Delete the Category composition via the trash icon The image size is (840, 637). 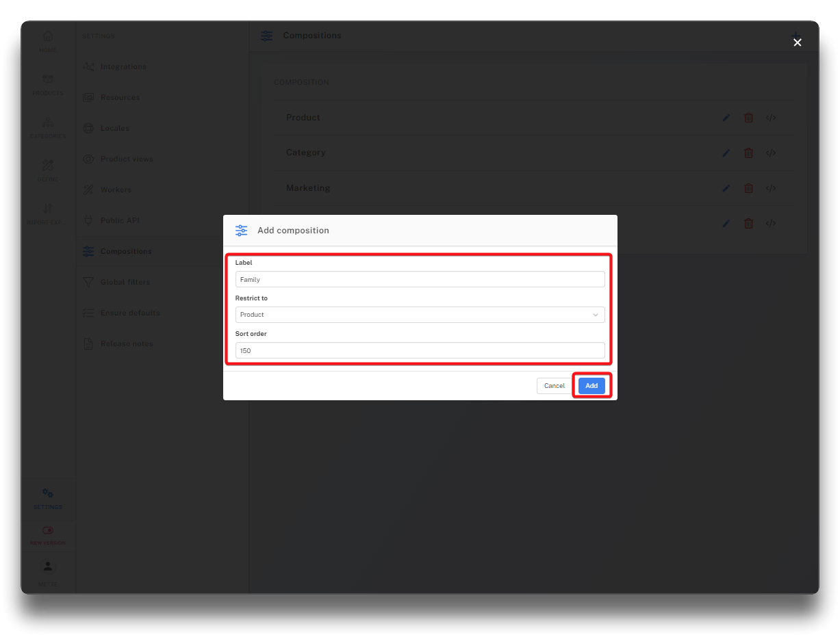tap(748, 153)
